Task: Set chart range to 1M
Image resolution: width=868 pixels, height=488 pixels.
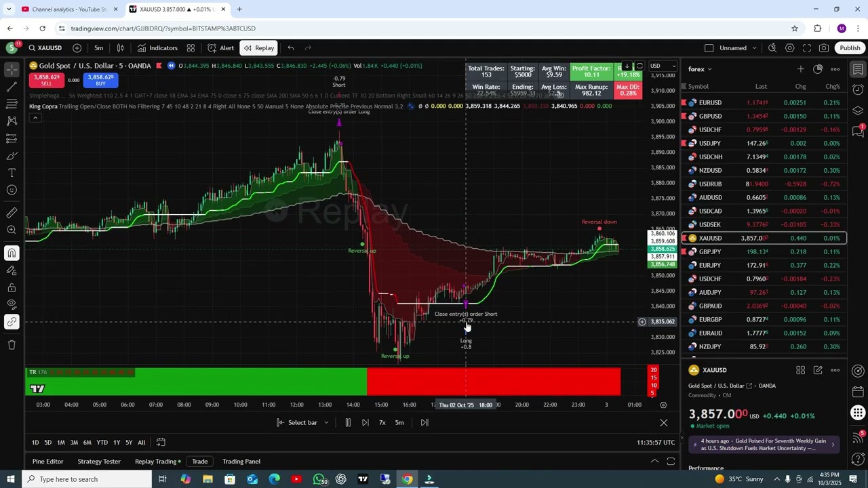Action: coord(61,443)
